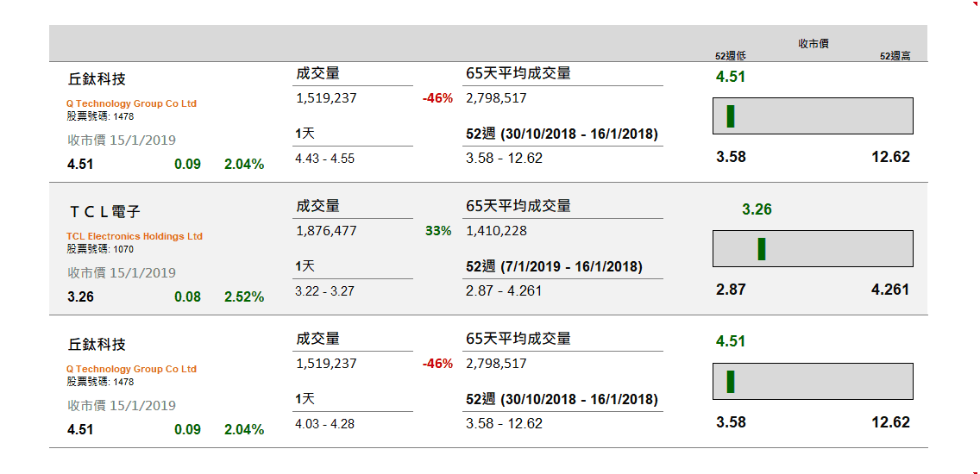
Task: Click the 52週低 column header
Action: point(730,56)
